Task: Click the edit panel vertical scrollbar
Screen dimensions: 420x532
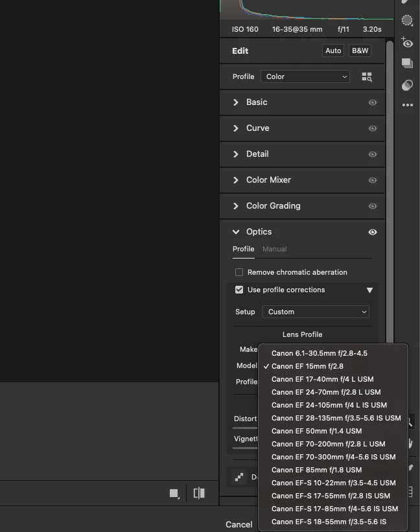Action: click(390, 192)
